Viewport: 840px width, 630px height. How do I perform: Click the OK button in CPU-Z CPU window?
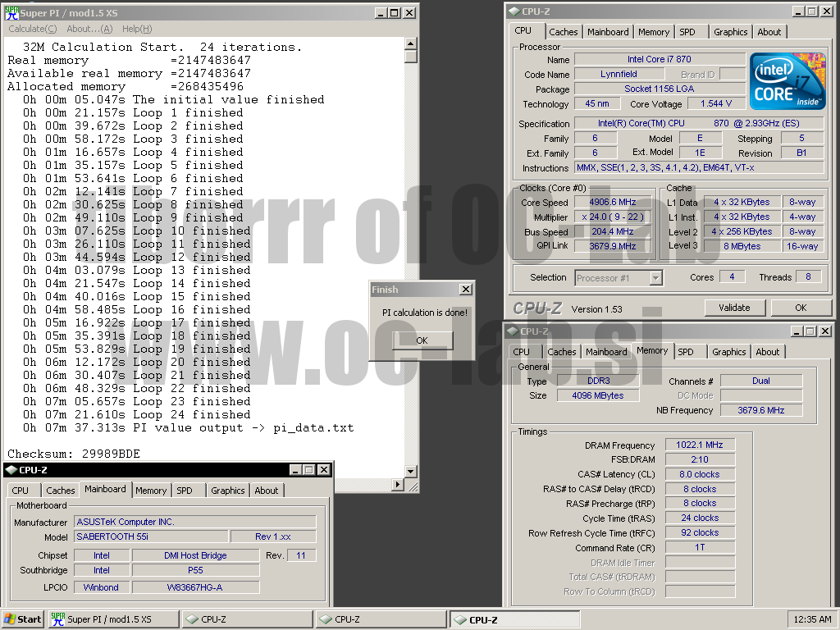tap(801, 308)
